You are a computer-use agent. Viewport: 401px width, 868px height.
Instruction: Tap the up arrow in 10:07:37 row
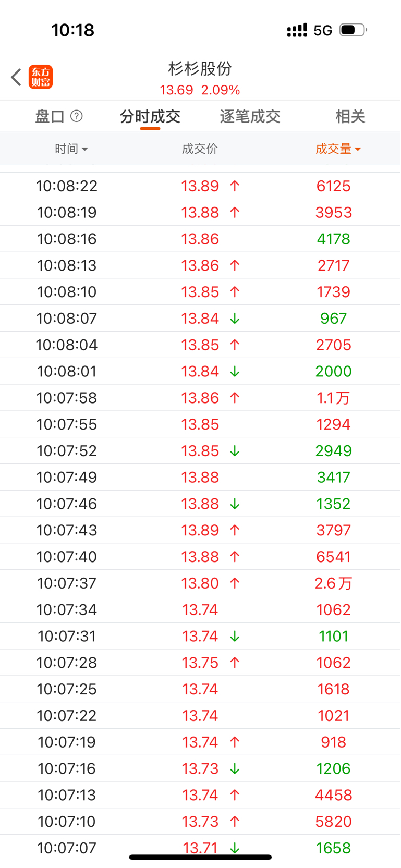click(x=235, y=583)
